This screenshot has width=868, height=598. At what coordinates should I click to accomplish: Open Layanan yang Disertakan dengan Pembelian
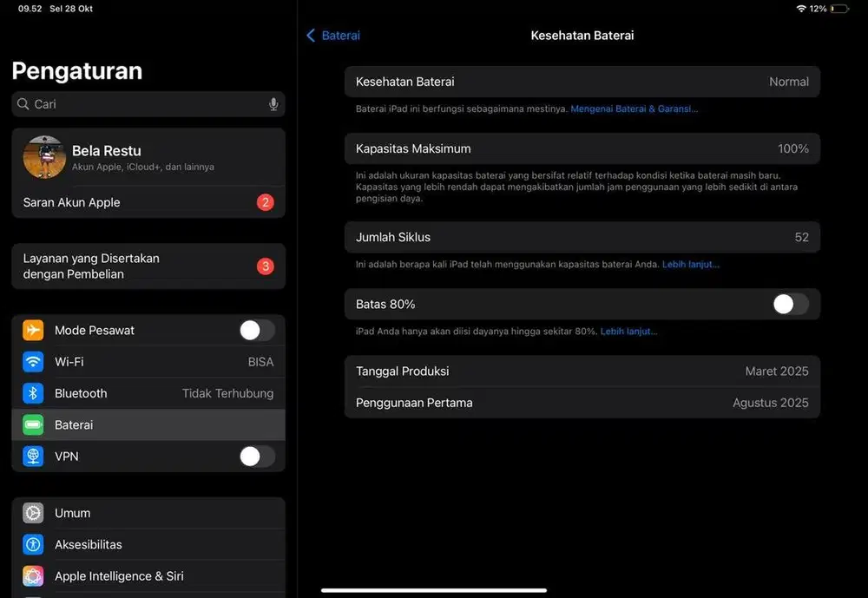[x=148, y=266]
